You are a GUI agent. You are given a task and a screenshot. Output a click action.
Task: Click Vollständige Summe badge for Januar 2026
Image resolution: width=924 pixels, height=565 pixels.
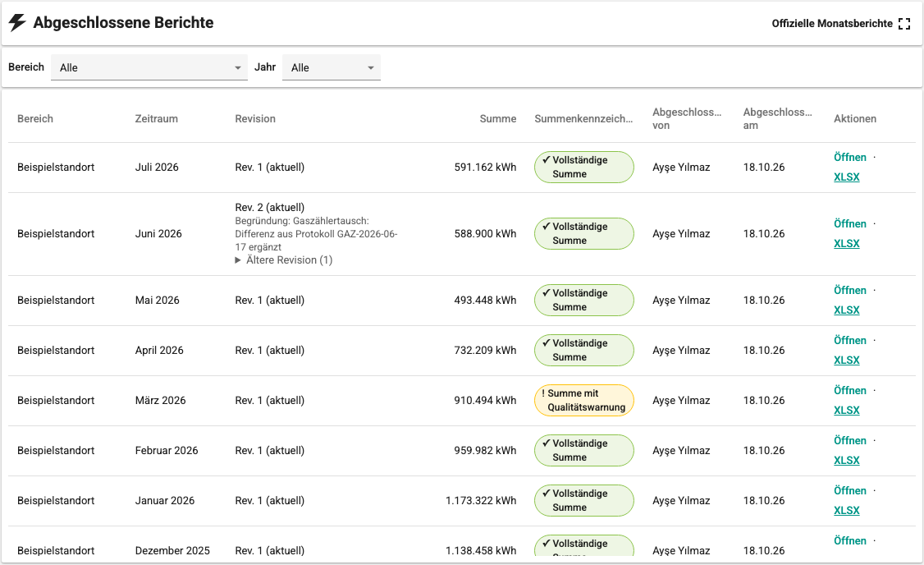coord(584,501)
